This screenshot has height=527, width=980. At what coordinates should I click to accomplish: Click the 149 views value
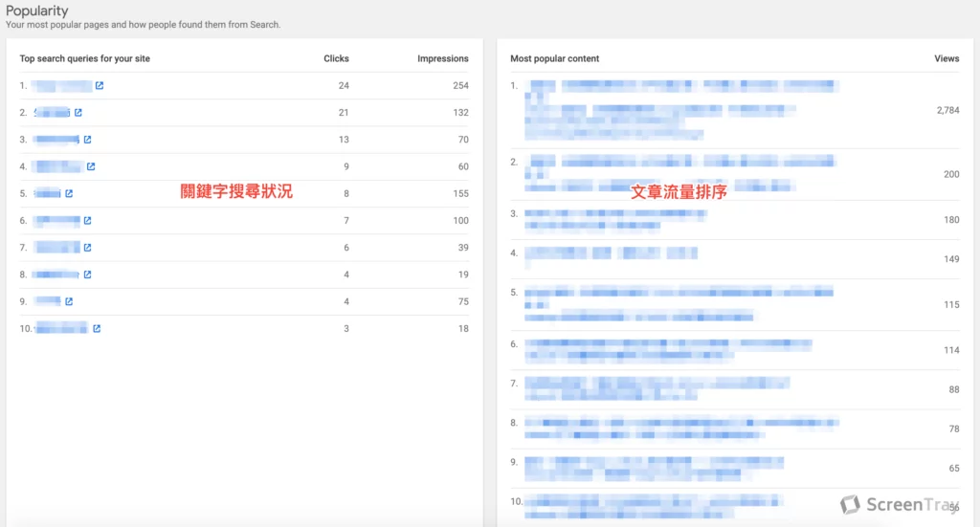point(951,259)
